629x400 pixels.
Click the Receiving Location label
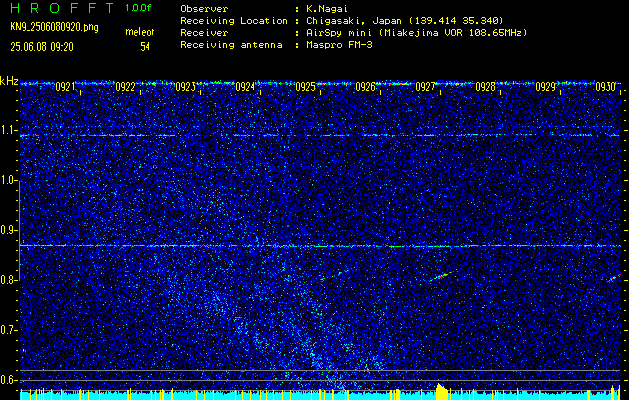pos(234,21)
